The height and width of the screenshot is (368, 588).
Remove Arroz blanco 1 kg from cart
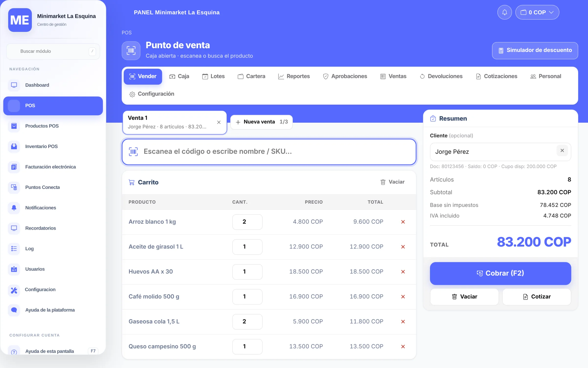click(x=403, y=222)
